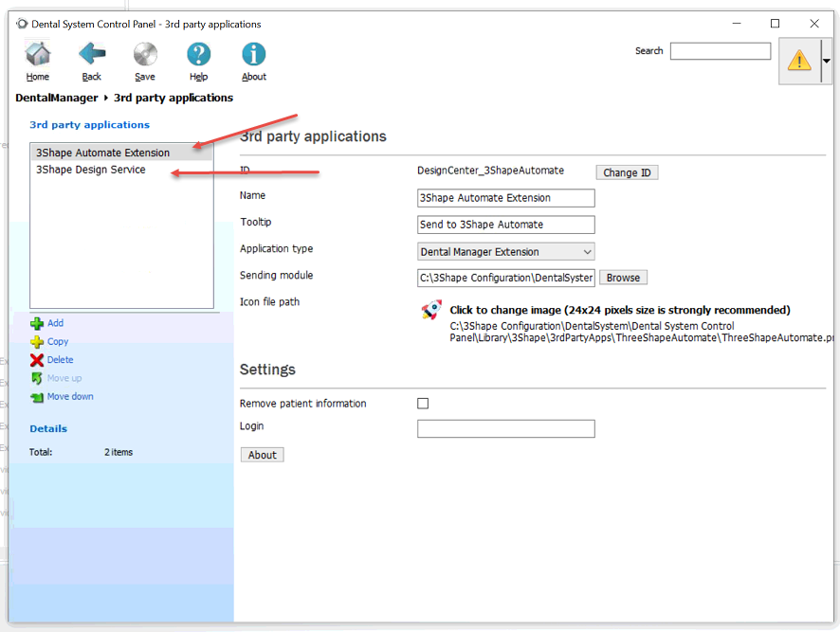Click the yellow warning triangle icon

coord(799,62)
